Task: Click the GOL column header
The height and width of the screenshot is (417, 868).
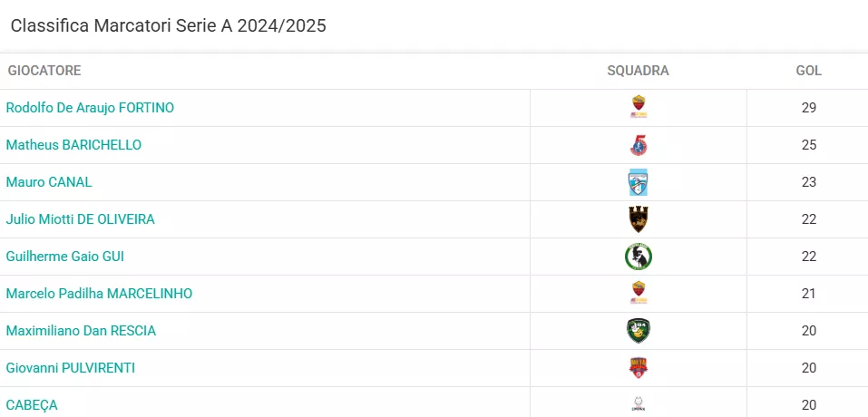Action: (x=809, y=71)
